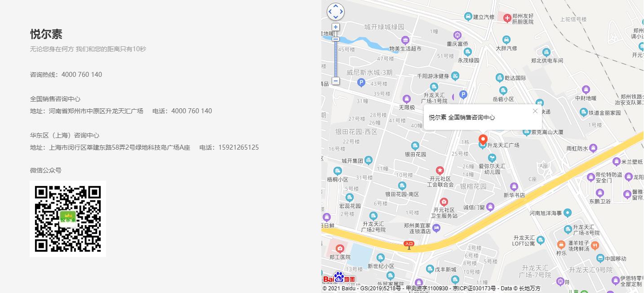The width and height of the screenshot is (644, 293).
Task: Pan the map down with arrow
Action: click(336, 18)
